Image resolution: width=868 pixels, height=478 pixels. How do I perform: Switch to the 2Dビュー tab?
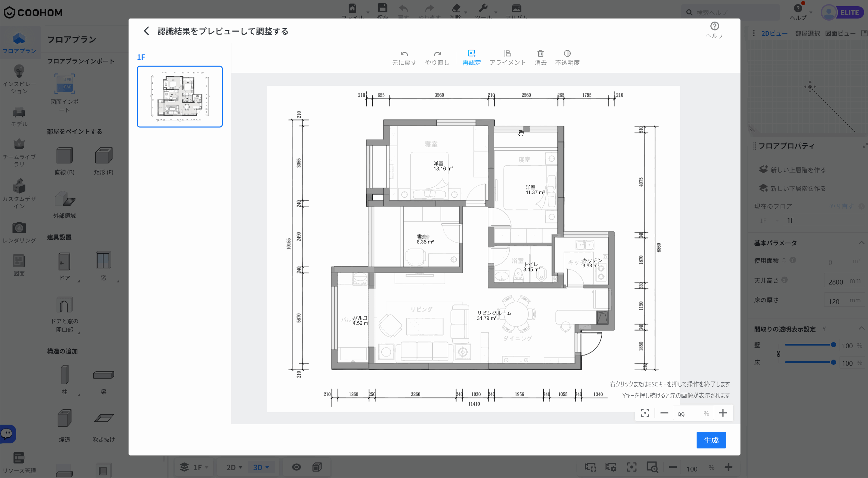point(774,33)
